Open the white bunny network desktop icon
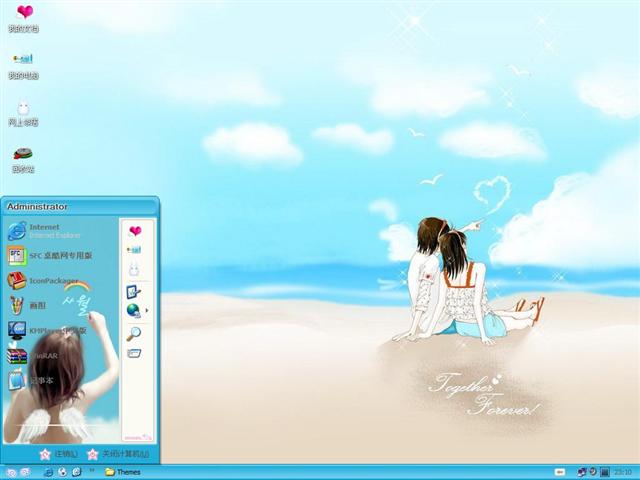This screenshot has width=640, height=480. point(23,113)
